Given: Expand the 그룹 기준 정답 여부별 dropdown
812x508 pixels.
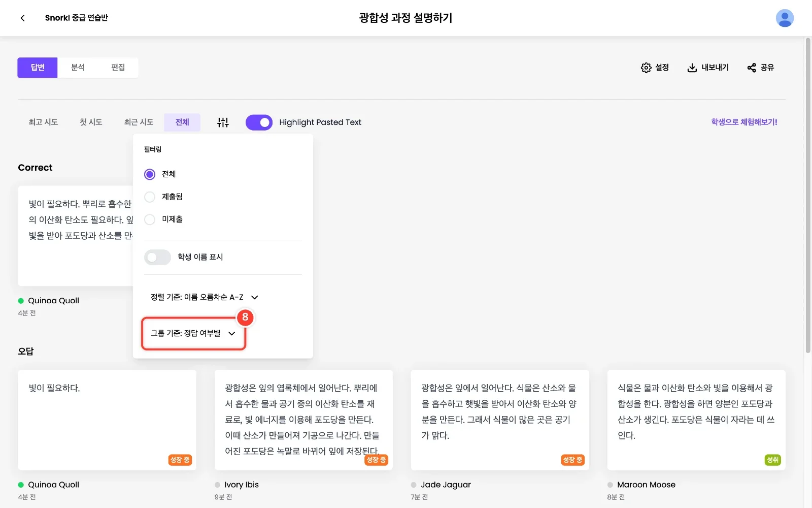Looking at the screenshot, I should pyautogui.click(x=193, y=333).
